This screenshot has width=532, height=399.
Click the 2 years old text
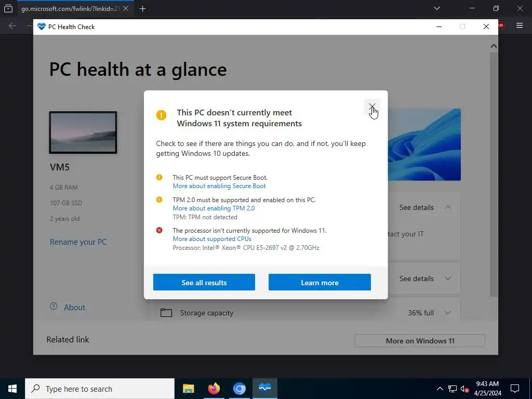(65, 219)
